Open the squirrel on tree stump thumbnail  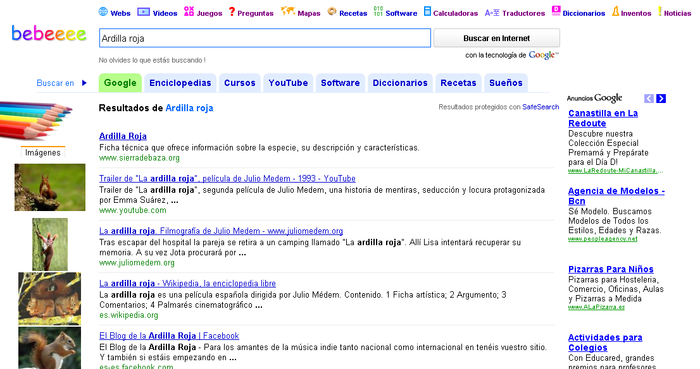[x=50, y=187]
